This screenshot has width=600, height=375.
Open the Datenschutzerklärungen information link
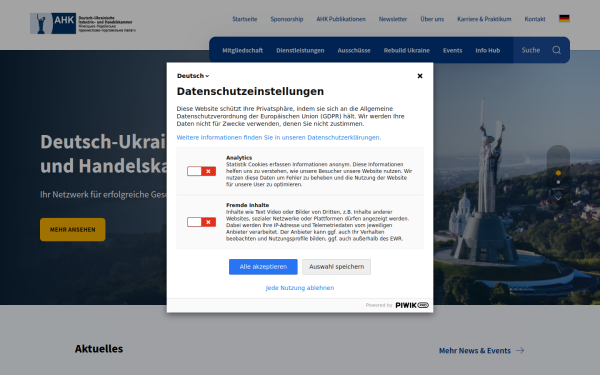[279, 137]
